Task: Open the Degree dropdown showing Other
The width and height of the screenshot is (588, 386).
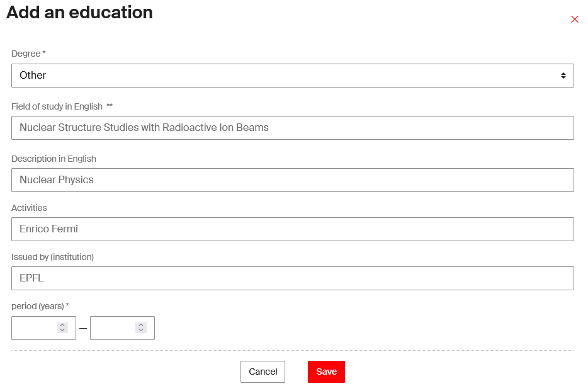Action: click(x=293, y=75)
